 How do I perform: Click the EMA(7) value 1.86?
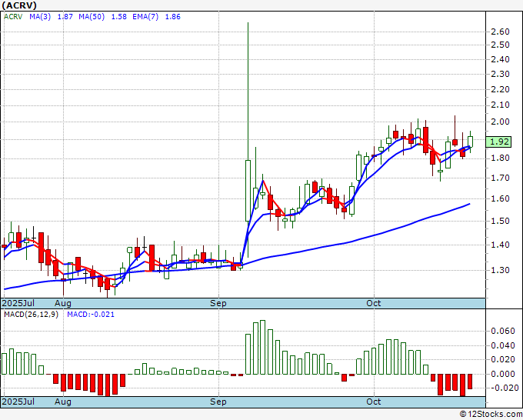(x=173, y=17)
